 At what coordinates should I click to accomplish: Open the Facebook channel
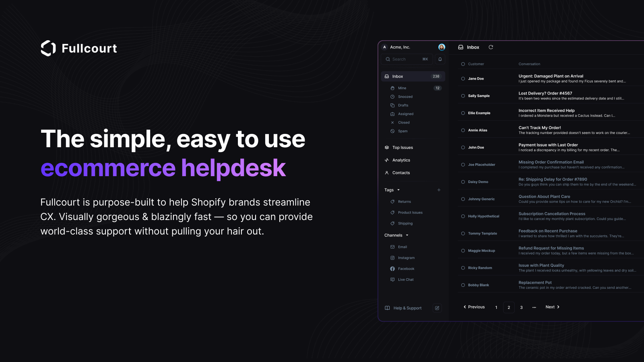402,269
